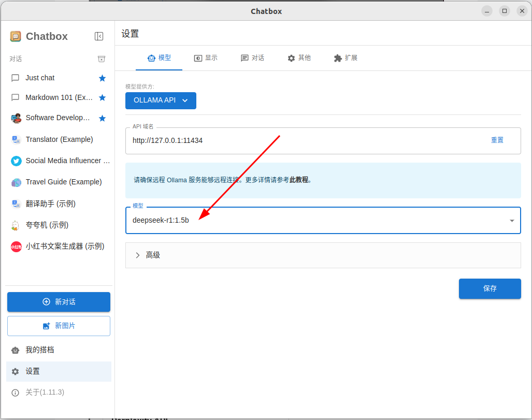Collapse the sidebar with the panel icon
The width and height of the screenshot is (532, 420).
point(99,36)
